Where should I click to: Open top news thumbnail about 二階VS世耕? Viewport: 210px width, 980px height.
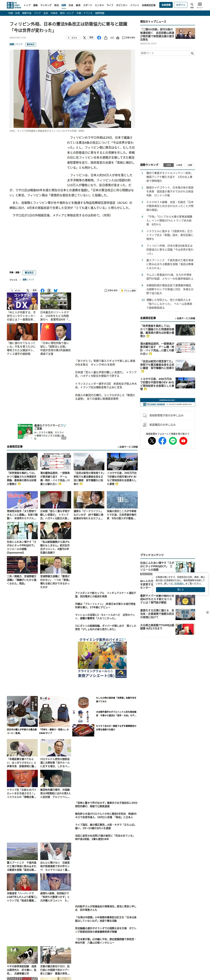(185, 33)
